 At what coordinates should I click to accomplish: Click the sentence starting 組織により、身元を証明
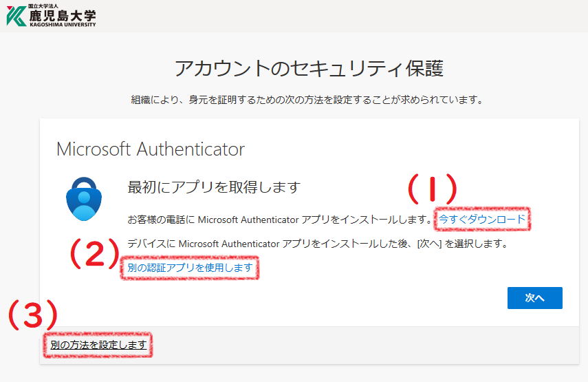(x=307, y=100)
